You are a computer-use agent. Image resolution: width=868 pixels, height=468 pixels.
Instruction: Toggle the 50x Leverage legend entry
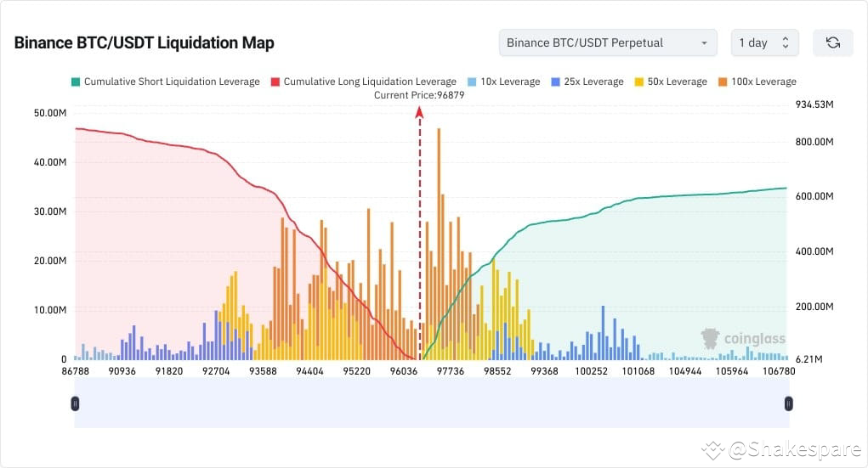click(x=671, y=82)
